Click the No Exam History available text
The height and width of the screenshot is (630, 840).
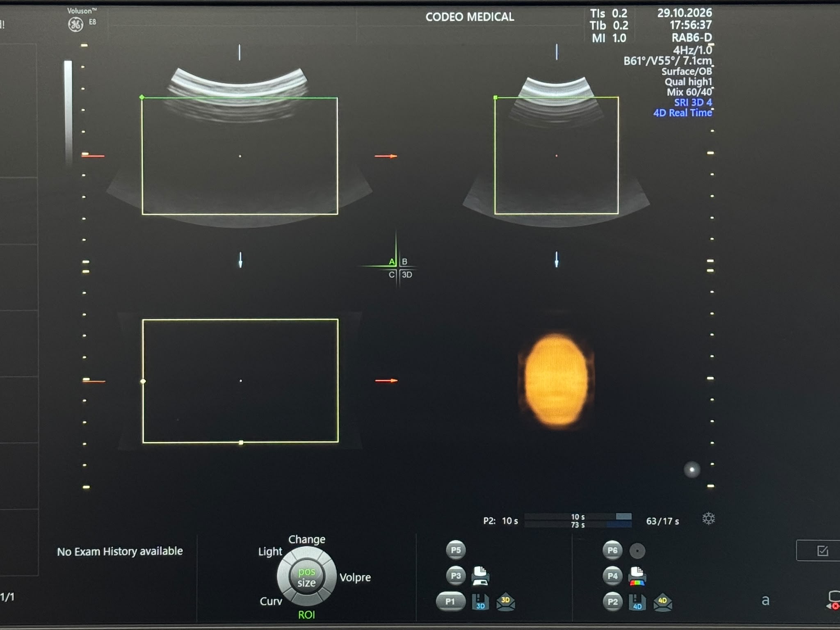[120, 551]
